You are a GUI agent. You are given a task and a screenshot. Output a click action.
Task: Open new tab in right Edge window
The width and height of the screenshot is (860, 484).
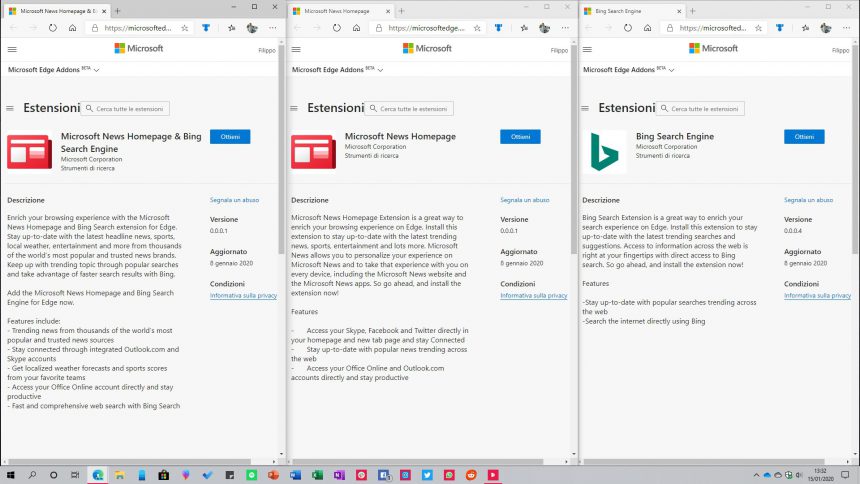point(693,11)
